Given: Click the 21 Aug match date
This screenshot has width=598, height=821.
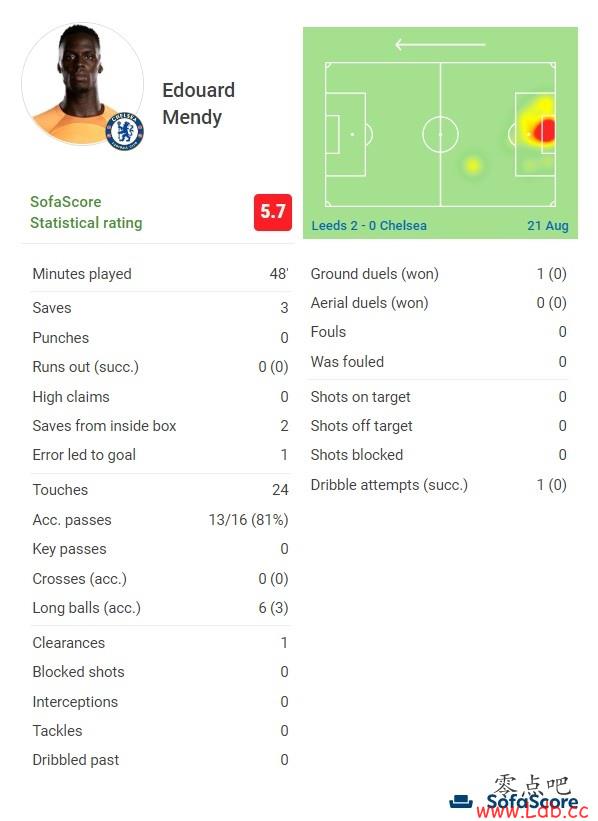Looking at the screenshot, I should click(548, 226).
